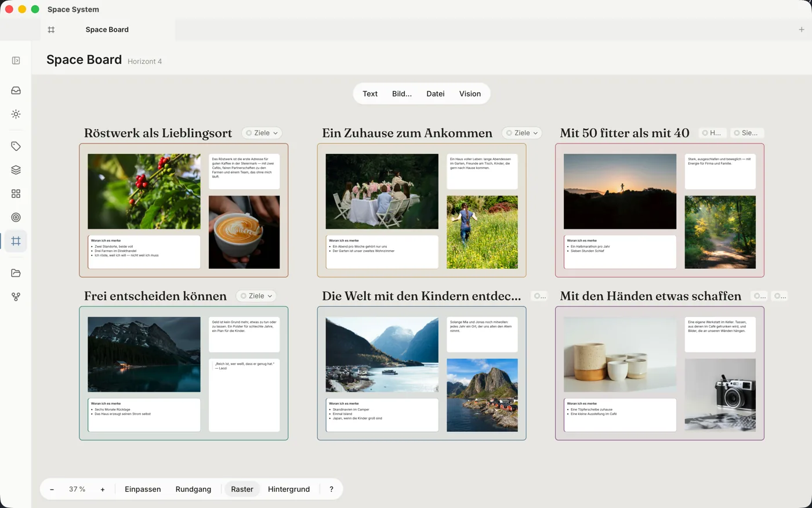
Task: Open the 'H...' chip on Mit 50 fitter
Action: 712,133
